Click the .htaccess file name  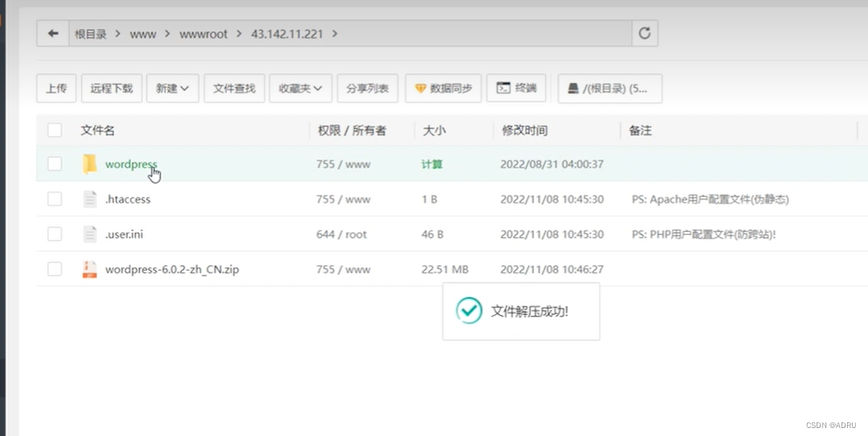point(128,199)
